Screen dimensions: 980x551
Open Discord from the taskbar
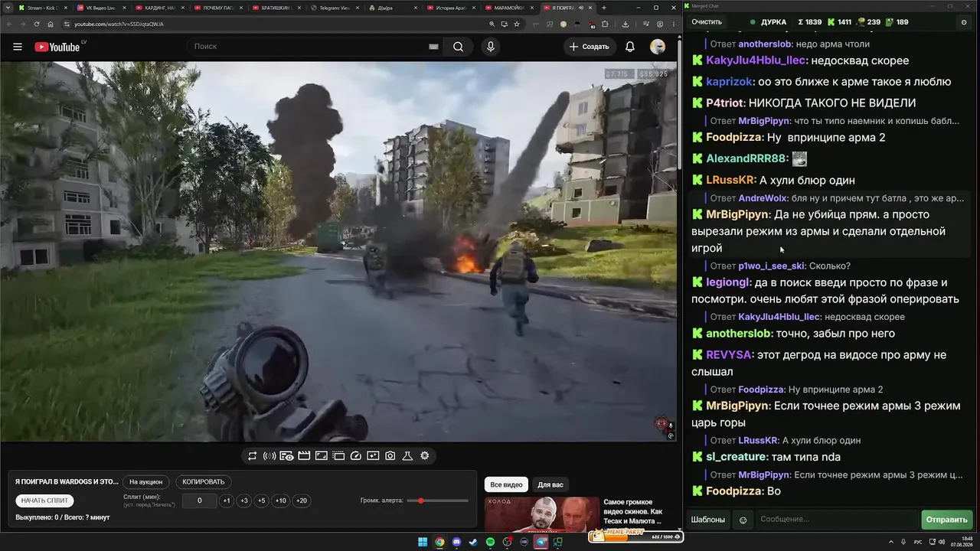pos(457,543)
